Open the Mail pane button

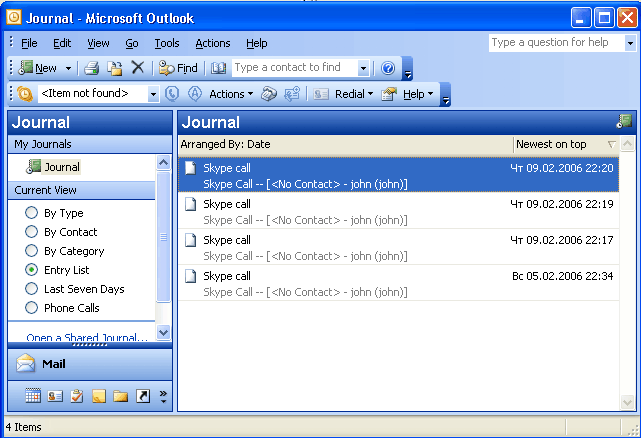coord(90,363)
